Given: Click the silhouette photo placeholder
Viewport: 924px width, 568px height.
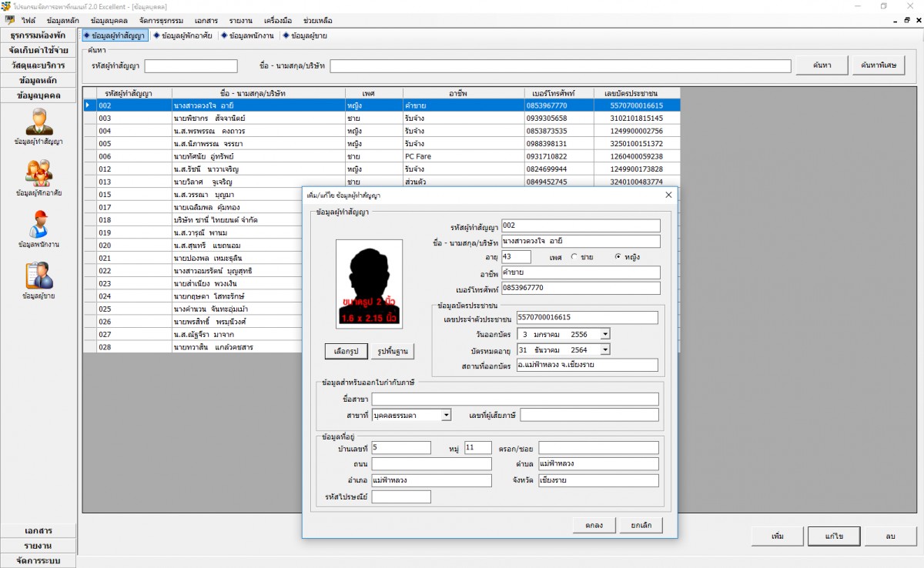Looking at the screenshot, I should pyautogui.click(x=369, y=282).
